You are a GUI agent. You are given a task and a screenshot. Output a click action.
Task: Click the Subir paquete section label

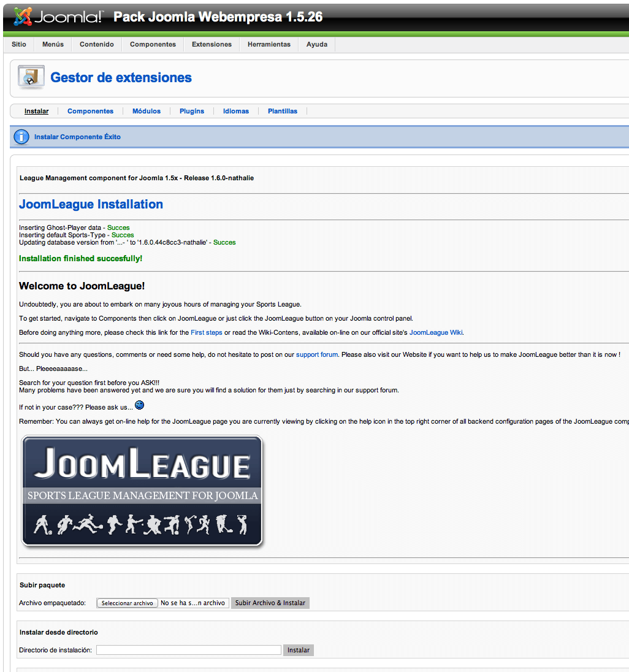point(42,586)
